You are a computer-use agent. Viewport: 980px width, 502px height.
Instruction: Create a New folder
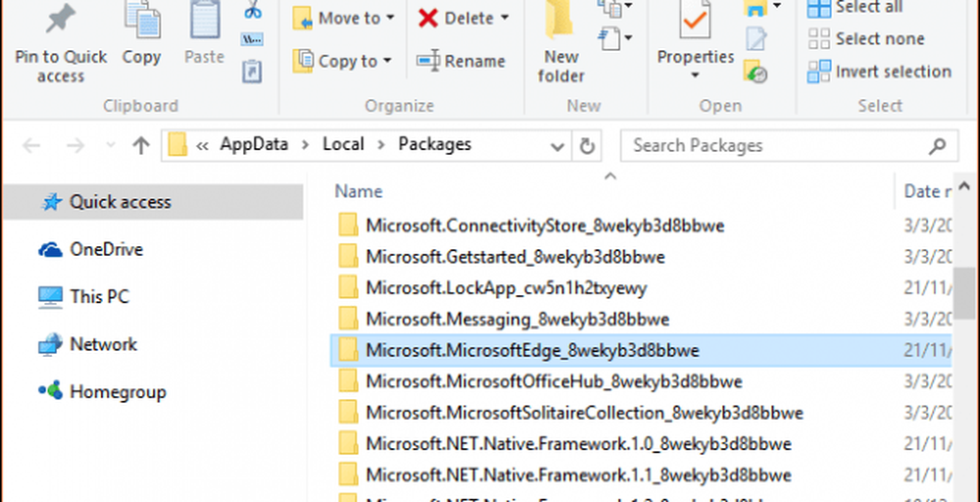561,44
